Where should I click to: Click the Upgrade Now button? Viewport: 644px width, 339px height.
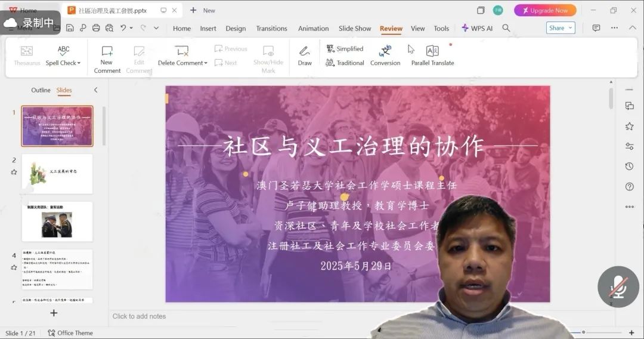pyautogui.click(x=545, y=10)
